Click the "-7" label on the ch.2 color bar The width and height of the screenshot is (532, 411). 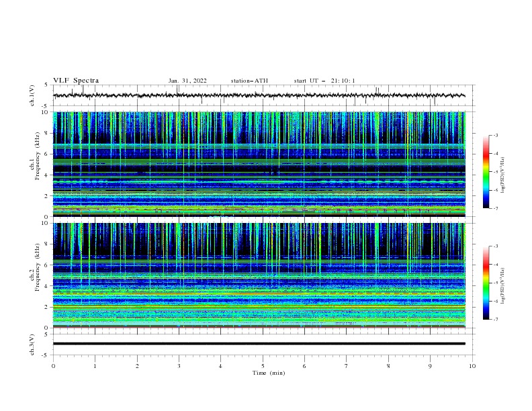(x=496, y=319)
